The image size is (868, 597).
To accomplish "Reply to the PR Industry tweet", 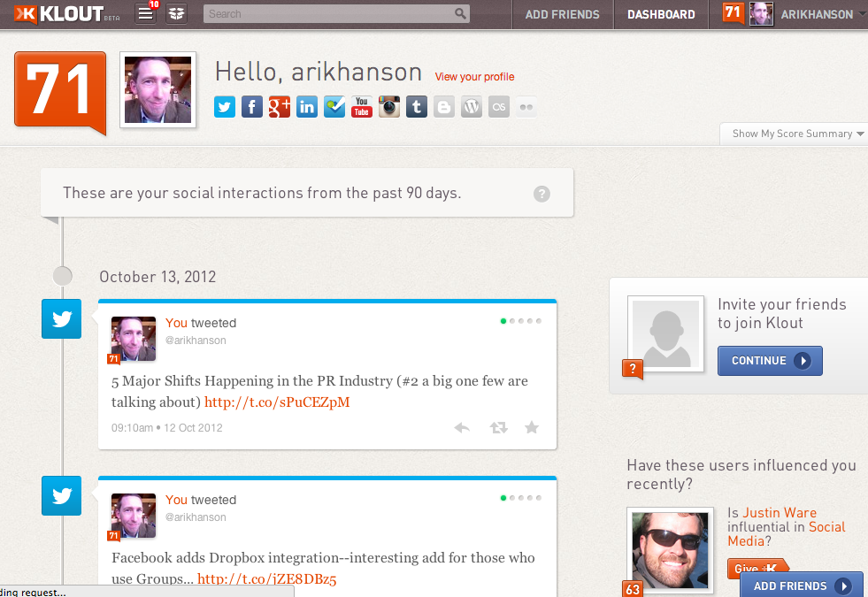I will pyautogui.click(x=462, y=428).
